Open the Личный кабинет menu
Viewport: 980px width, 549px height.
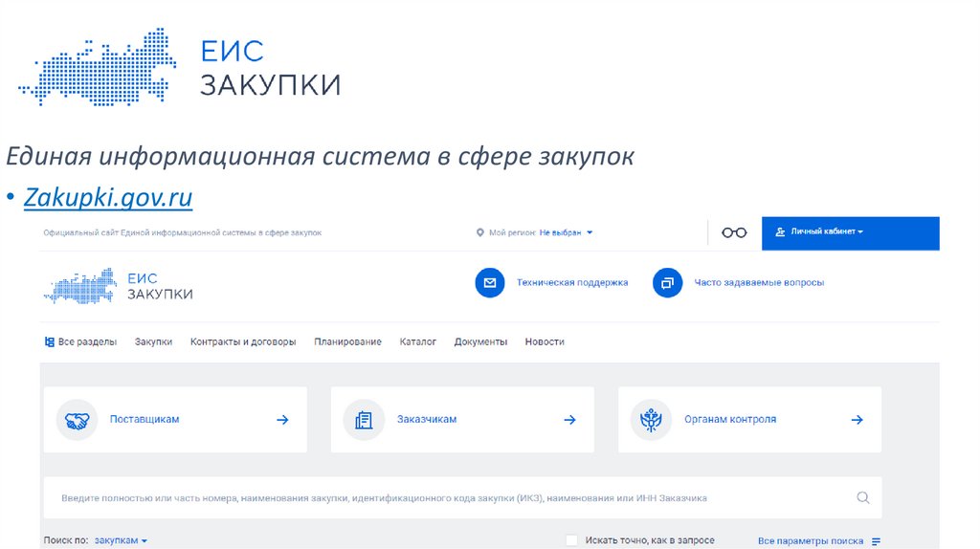pyautogui.click(x=850, y=233)
